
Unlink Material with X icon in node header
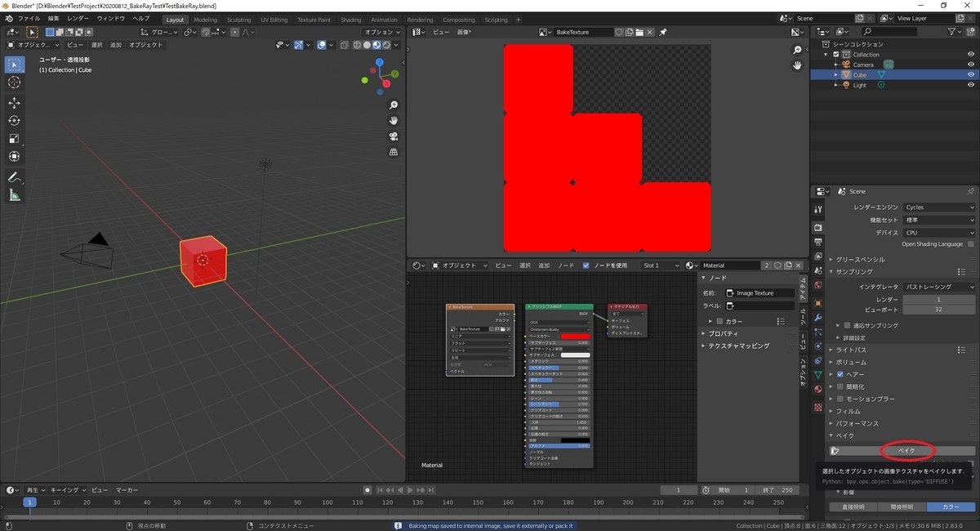coord(800,265)
